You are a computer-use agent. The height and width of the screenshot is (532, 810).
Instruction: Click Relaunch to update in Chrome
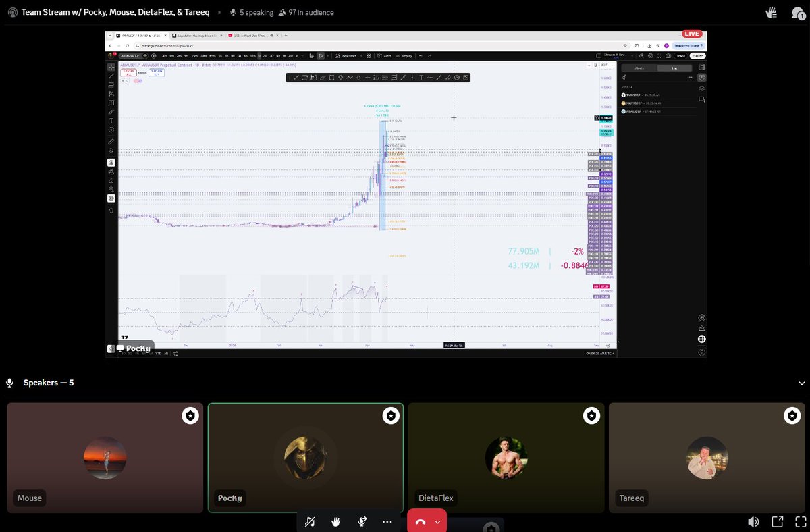pos(688,45)
